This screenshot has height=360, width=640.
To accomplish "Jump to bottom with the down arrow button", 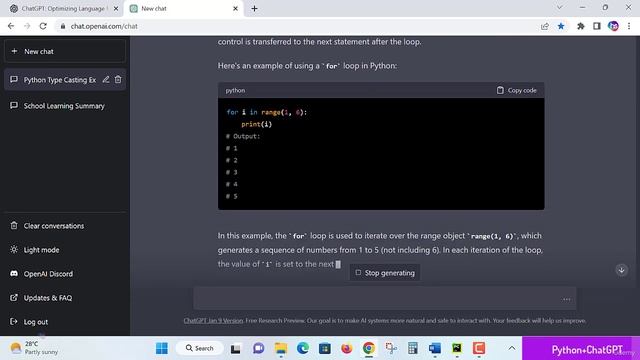I will [x=621, y=270].
